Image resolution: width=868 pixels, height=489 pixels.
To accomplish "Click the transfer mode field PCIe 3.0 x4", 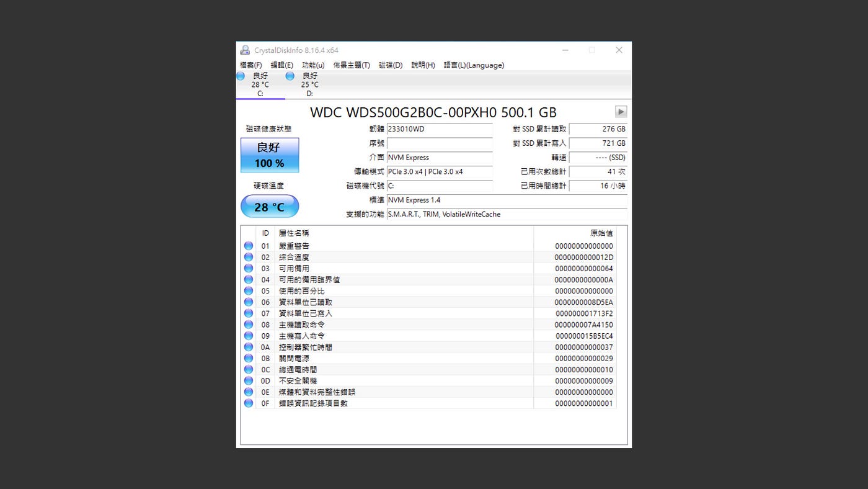I will [440, 172].
